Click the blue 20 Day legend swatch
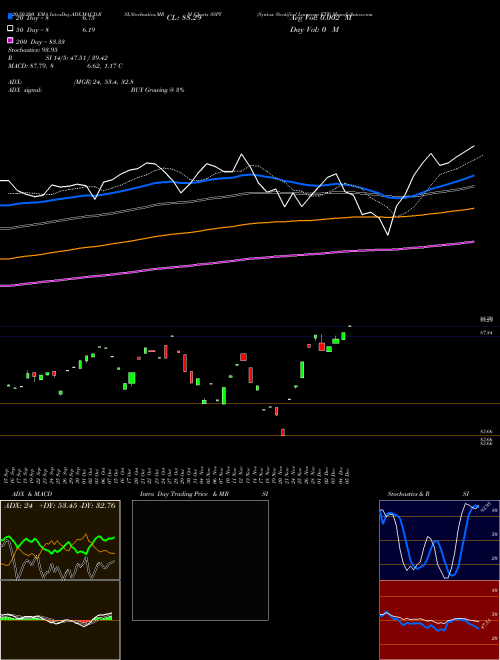Screen dimensions: 500x660 10,16
